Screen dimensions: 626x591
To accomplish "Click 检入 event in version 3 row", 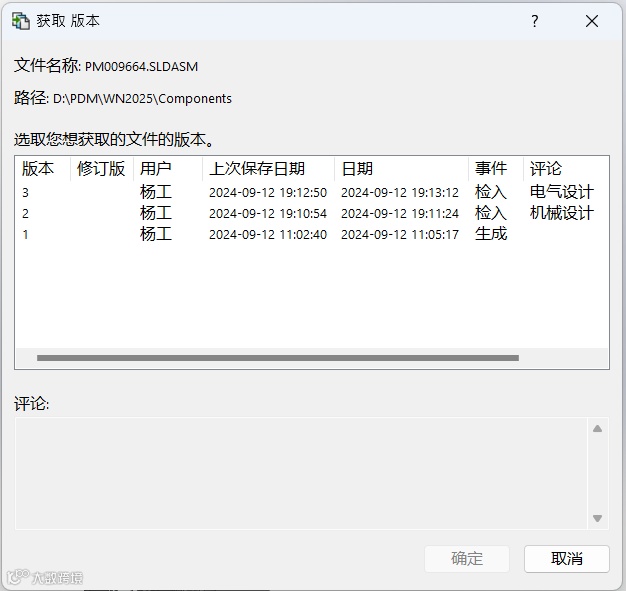I will 491,192.
